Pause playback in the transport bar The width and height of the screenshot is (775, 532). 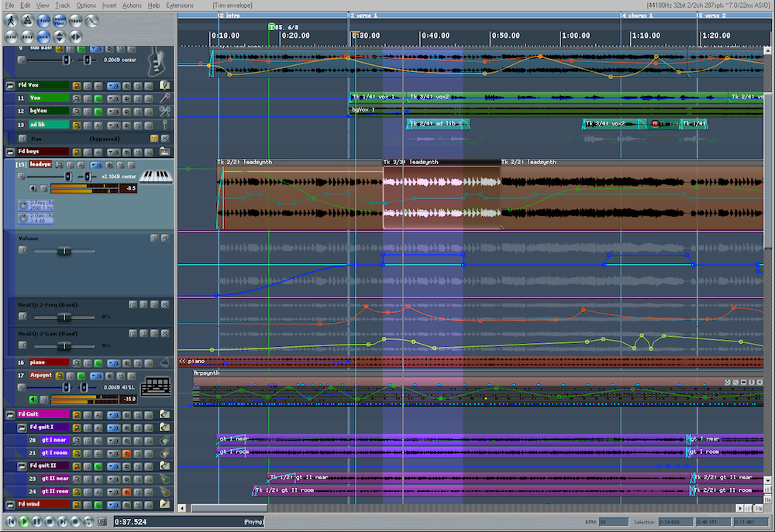[x=37, y=523]
